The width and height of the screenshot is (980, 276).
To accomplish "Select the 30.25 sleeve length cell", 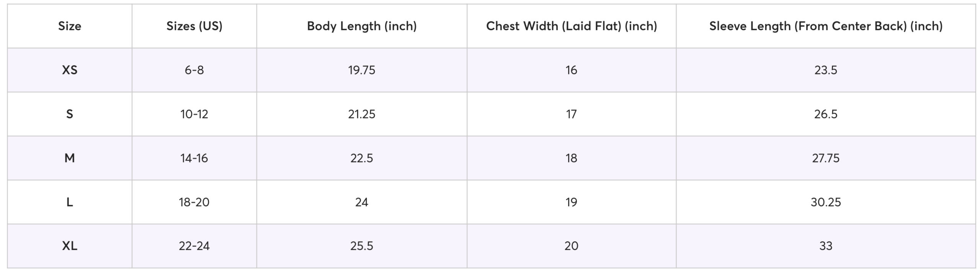I will pos(826,202).
